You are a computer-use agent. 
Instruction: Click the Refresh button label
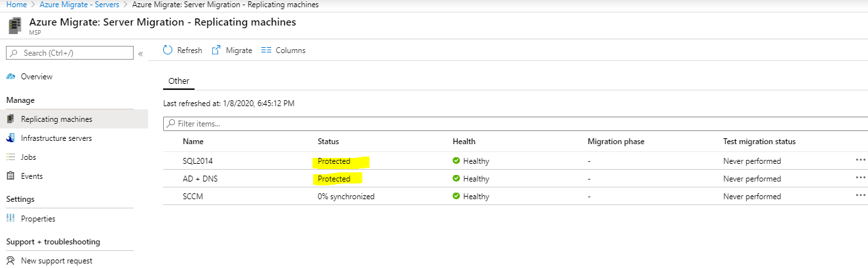[x=190, y=50]
